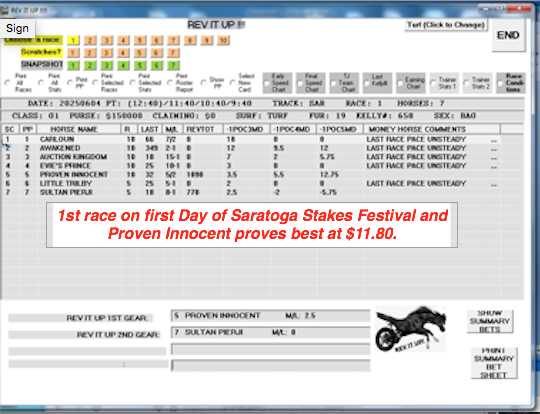Choose race 5 in the race row
The width and height of the screenshot is (540, 414).
coord(140,40)
